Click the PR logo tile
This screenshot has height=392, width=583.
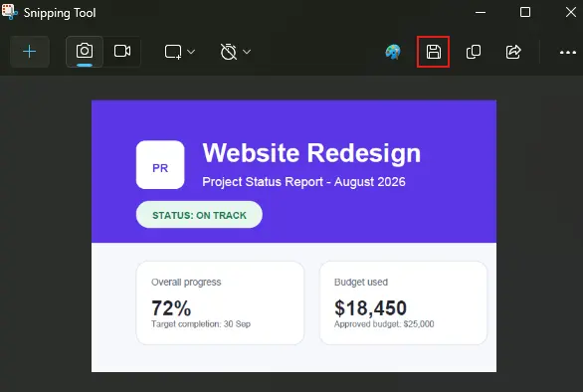160,165
